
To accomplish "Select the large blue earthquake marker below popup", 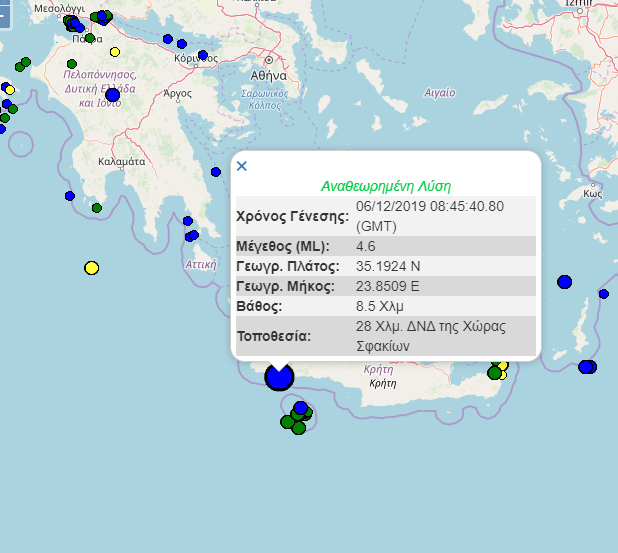I will pos(279,377).
